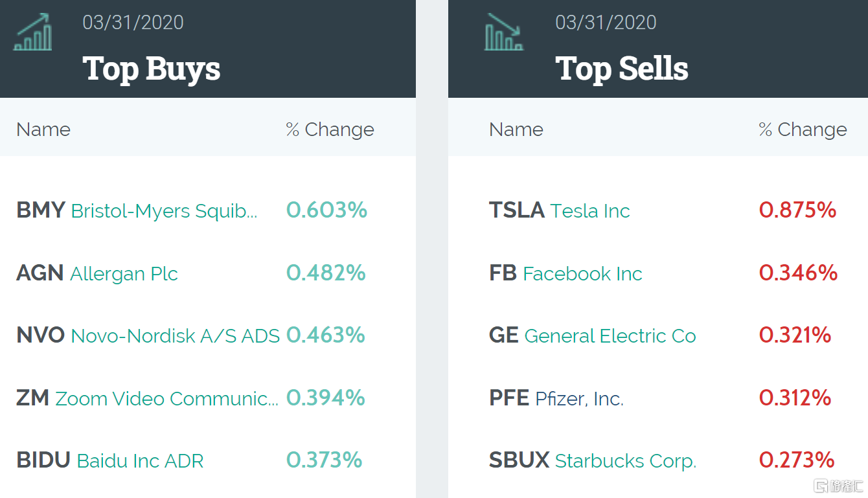Open the Pfizer, Inc. link

pyautogui.click(x=579, y=398)
